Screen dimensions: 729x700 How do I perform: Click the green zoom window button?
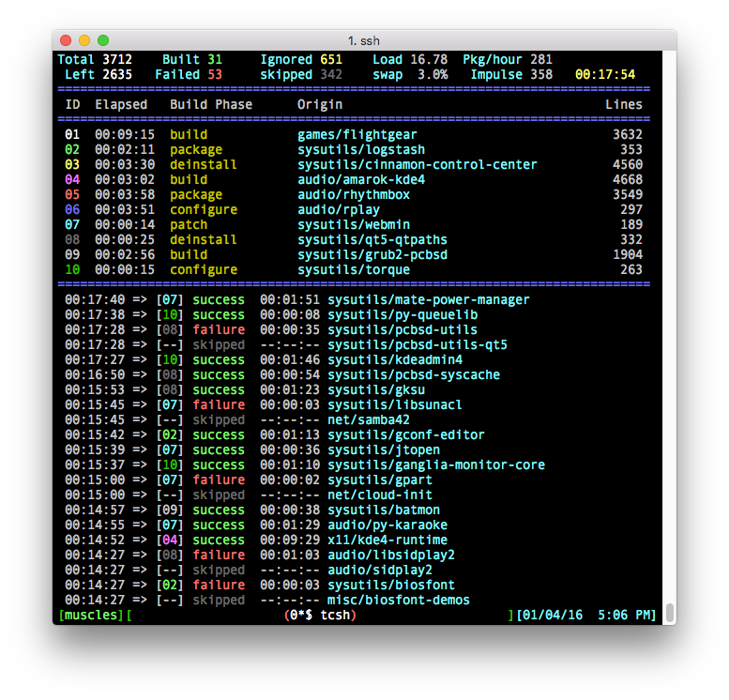[x=103, y=40]
